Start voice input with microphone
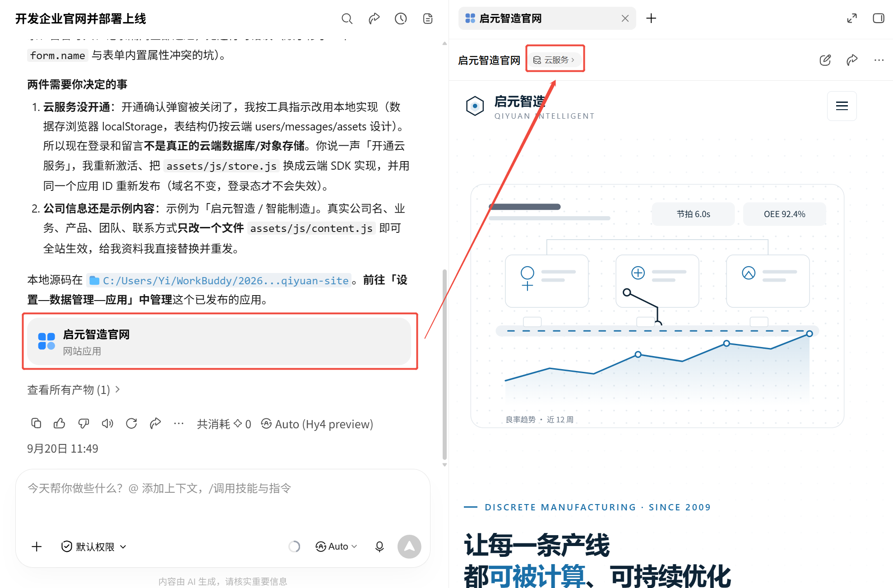 click(379, 546)
